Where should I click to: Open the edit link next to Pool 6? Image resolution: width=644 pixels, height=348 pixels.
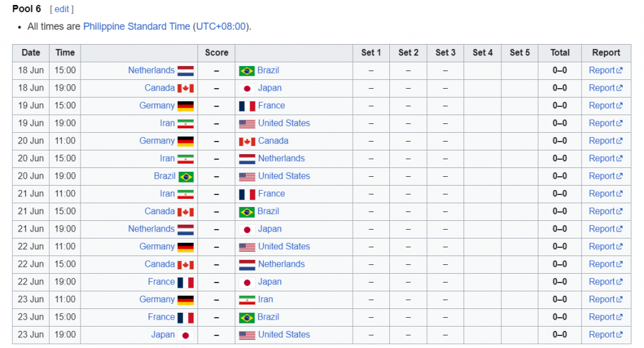pyautogui.click(x=62, y=9)
